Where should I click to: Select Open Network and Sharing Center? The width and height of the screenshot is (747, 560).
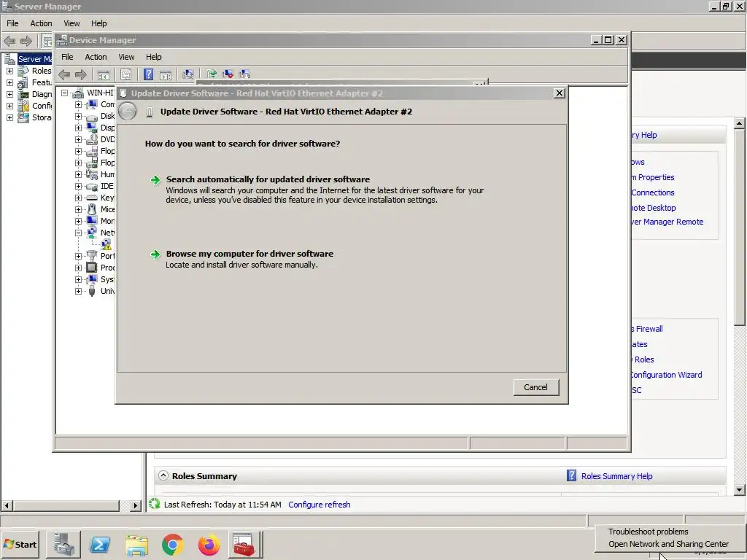(668, 544)
